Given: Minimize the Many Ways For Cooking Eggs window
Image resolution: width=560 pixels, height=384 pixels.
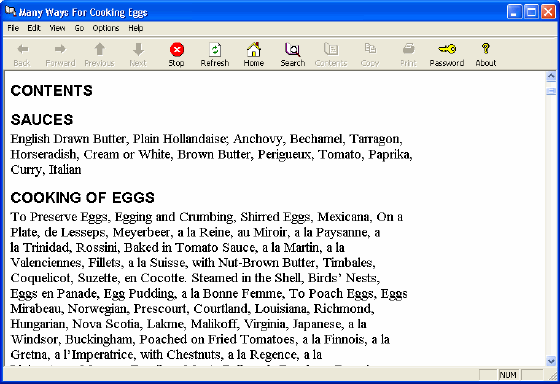Looking at the screenshot, I should [x=514, y=12].
